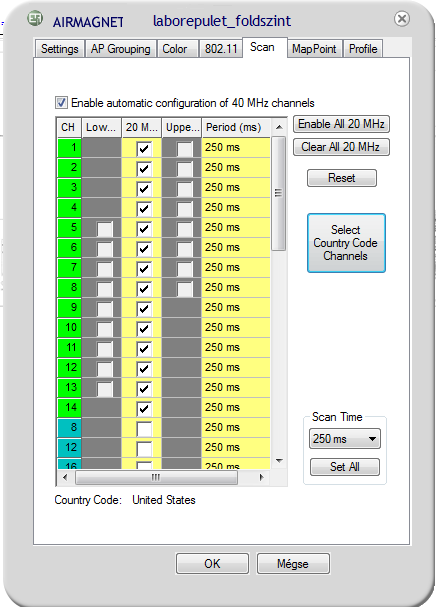Select the Scan tab

click(x=265, y=47)
